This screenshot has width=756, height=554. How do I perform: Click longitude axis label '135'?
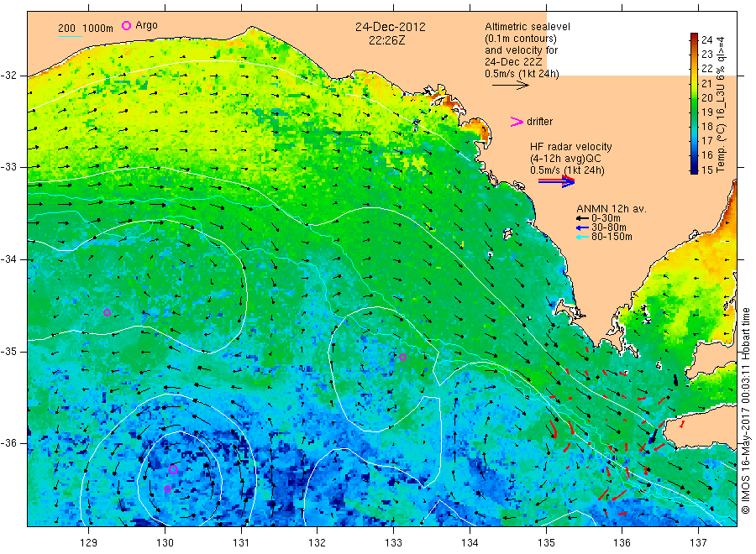tap(546, 543)
